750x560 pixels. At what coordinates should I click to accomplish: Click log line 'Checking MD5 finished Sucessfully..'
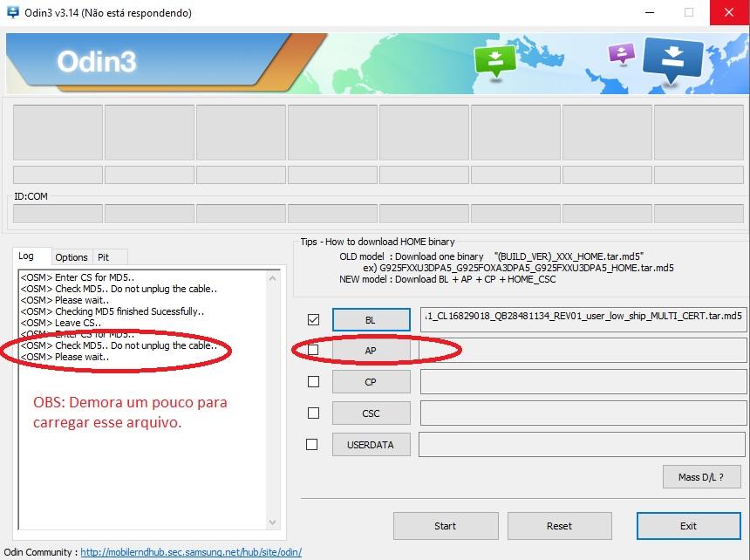pyautogui.click(x=112, y=311)
